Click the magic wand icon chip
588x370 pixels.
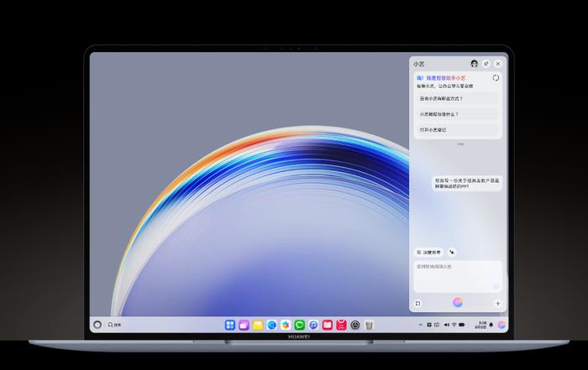(x=452, y=253)
